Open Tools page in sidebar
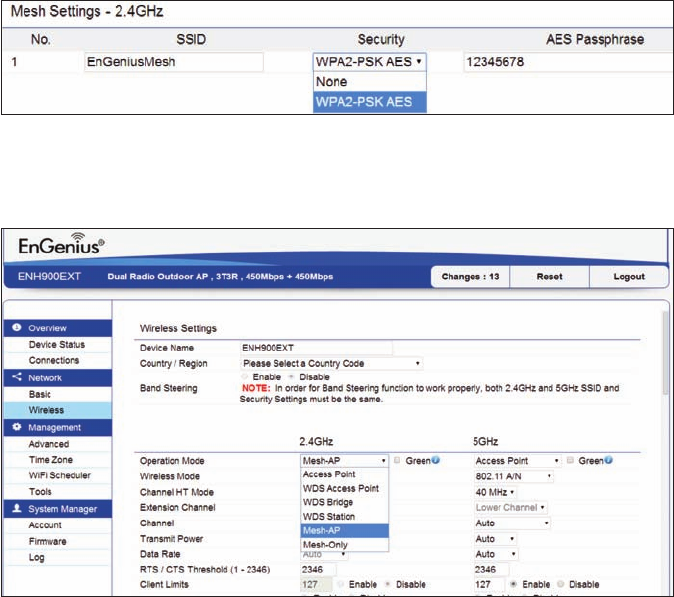Viewport: 674px width, 597px height. pos(40,491)
